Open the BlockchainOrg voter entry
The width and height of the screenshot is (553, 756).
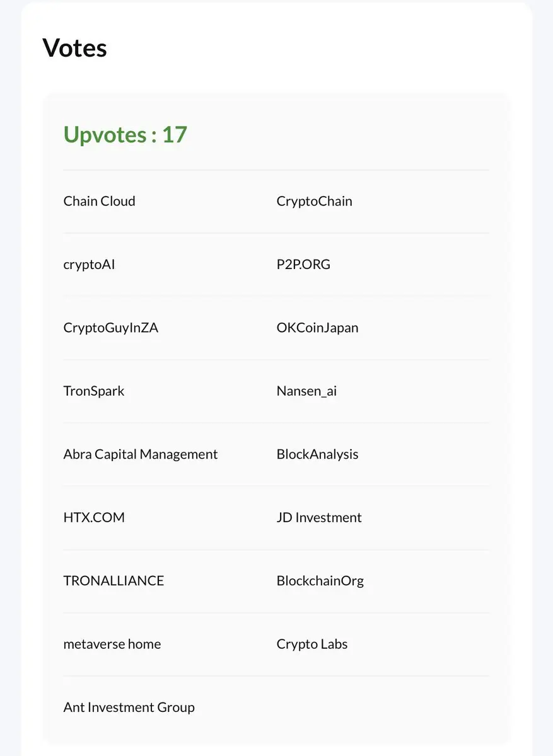pyautogui.click(x=320, y=581)
